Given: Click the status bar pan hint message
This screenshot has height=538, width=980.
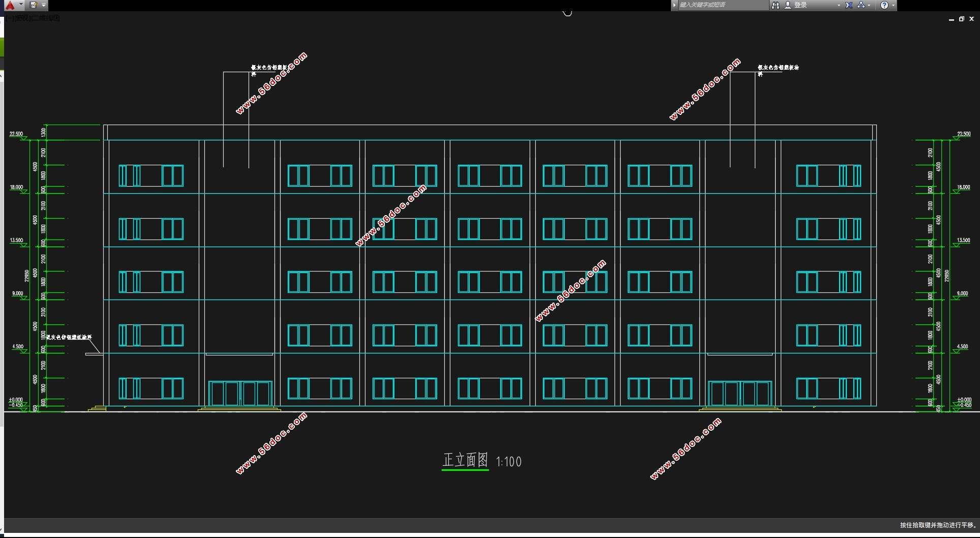Looking at the screenshot, I should coord(938,525).
